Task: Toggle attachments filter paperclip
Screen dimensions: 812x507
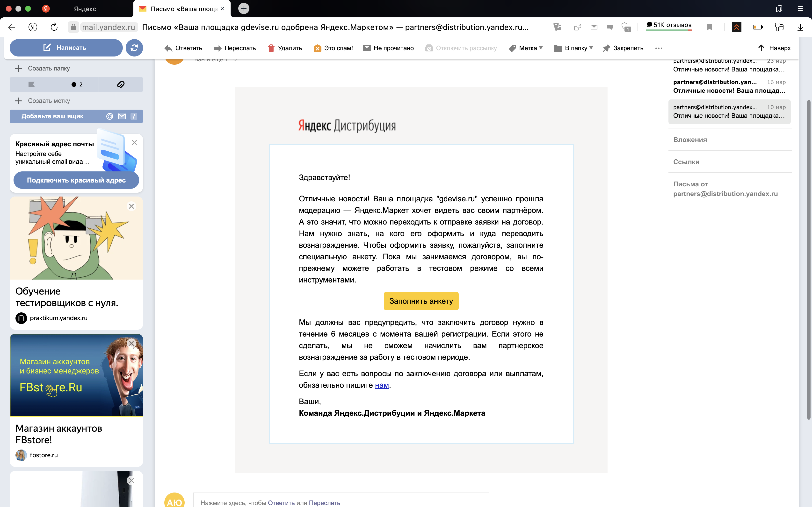Action: 121,84
